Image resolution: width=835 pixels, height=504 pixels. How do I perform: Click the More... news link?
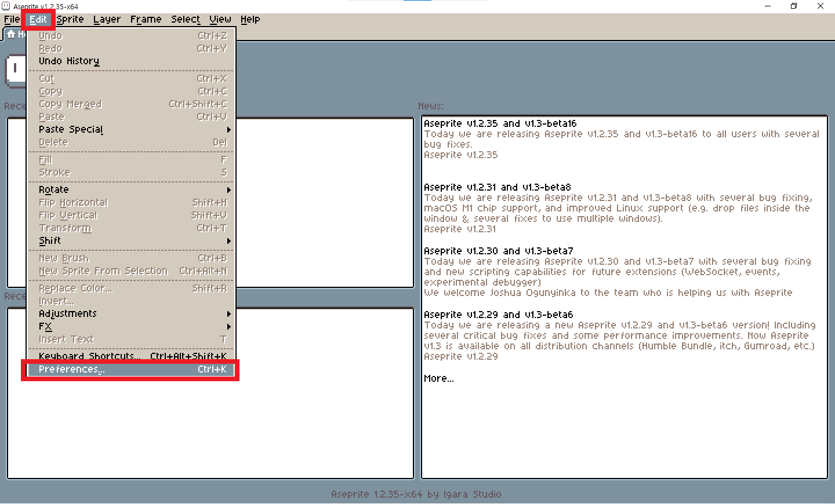[439, 378]
